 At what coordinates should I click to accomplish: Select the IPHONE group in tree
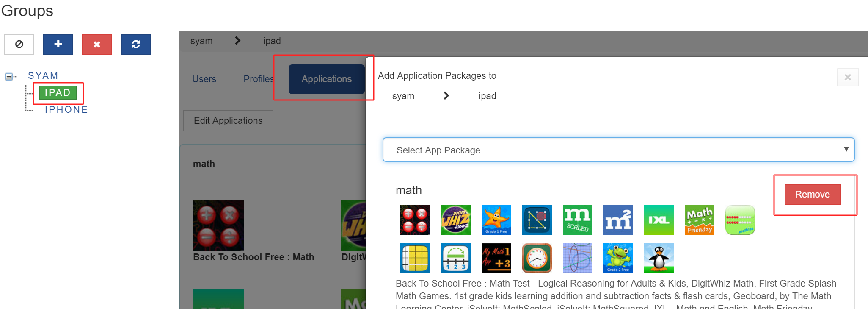coord(66,110)
